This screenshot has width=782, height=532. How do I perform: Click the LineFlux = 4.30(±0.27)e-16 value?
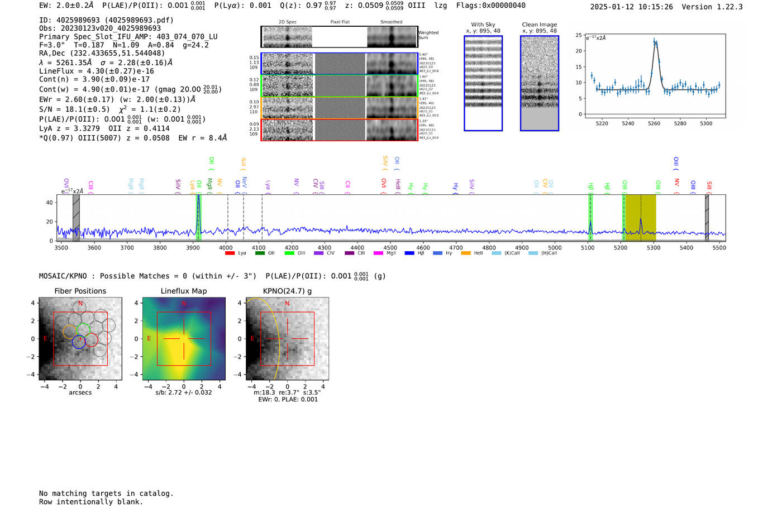pos(97,71)
